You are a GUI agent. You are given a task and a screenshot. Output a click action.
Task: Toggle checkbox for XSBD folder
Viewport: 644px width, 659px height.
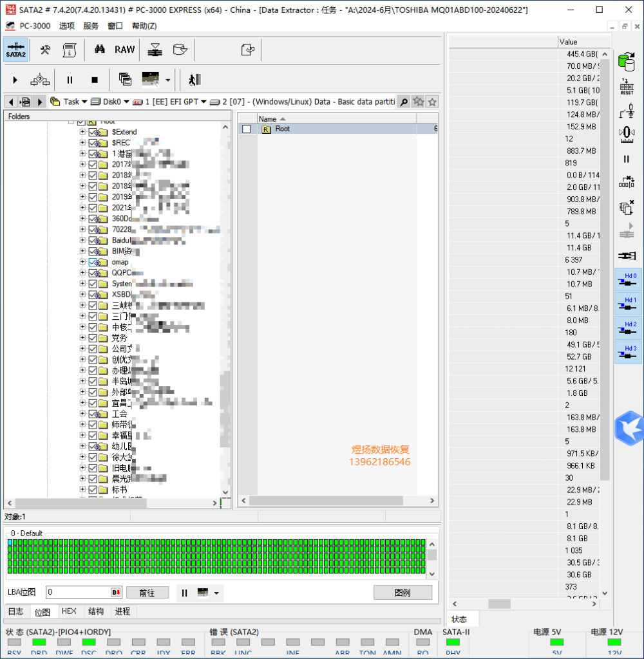click(93, 295)
